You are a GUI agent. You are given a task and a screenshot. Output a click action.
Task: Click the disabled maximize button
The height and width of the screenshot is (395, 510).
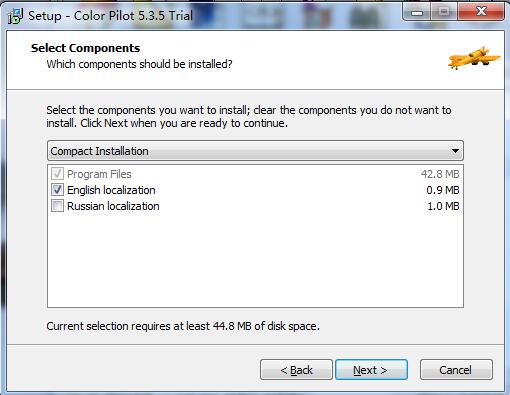pyautogui.click(x=444, y=12)
